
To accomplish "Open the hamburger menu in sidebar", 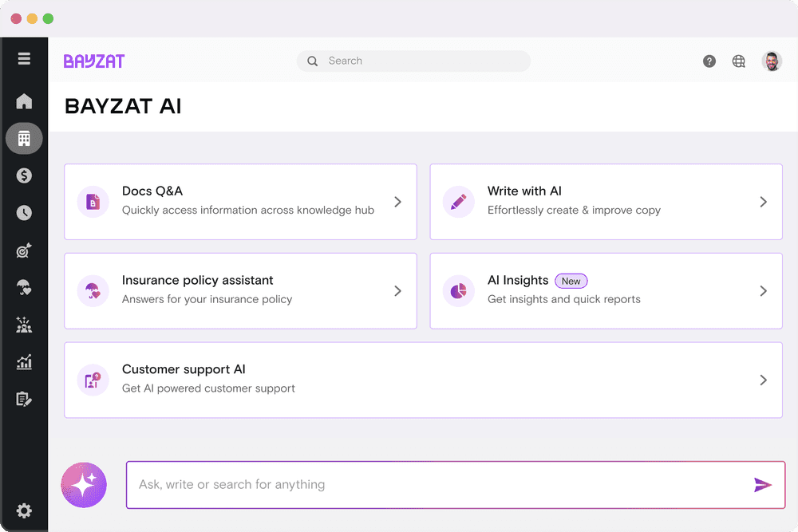I will [24, 59].
